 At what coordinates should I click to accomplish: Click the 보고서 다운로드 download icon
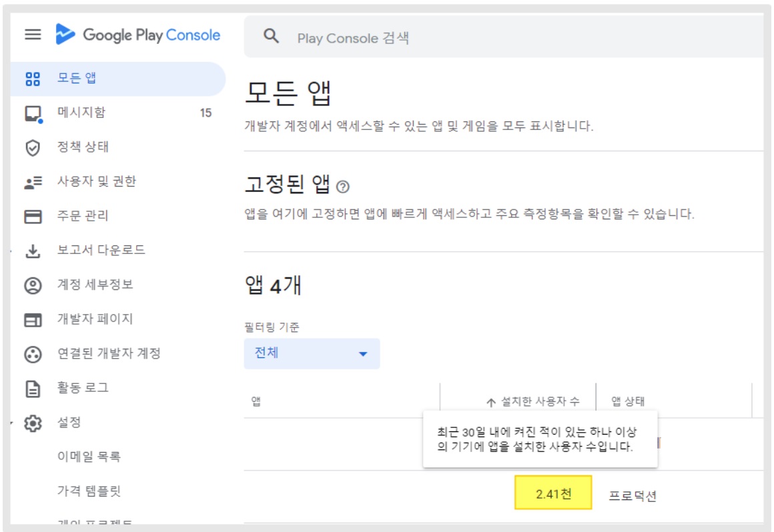(x=33, y=251)
